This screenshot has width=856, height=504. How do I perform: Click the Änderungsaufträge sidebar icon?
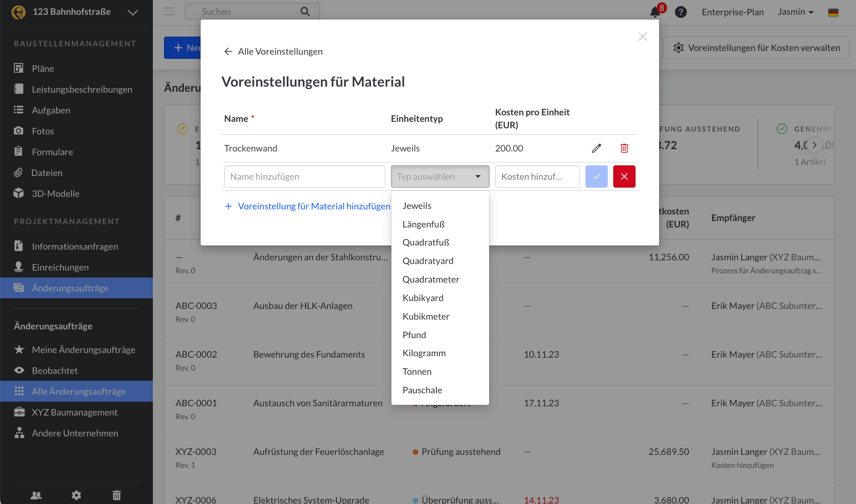(x=19, y=288)
